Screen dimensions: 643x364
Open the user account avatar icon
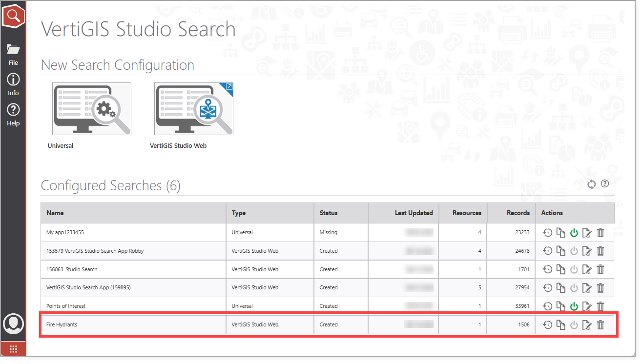[13, 324]
